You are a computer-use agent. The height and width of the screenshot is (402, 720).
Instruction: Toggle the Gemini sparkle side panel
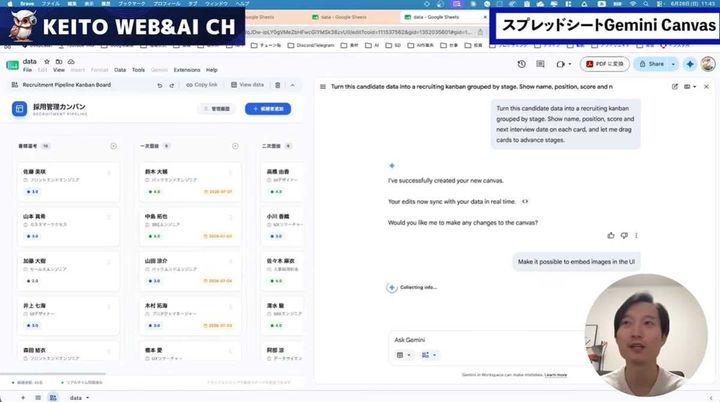click(x=690, y=64)
